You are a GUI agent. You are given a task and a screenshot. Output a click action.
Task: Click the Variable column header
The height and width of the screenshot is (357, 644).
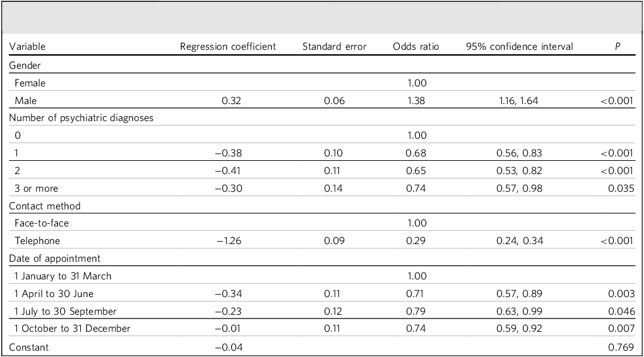[27, 47]
